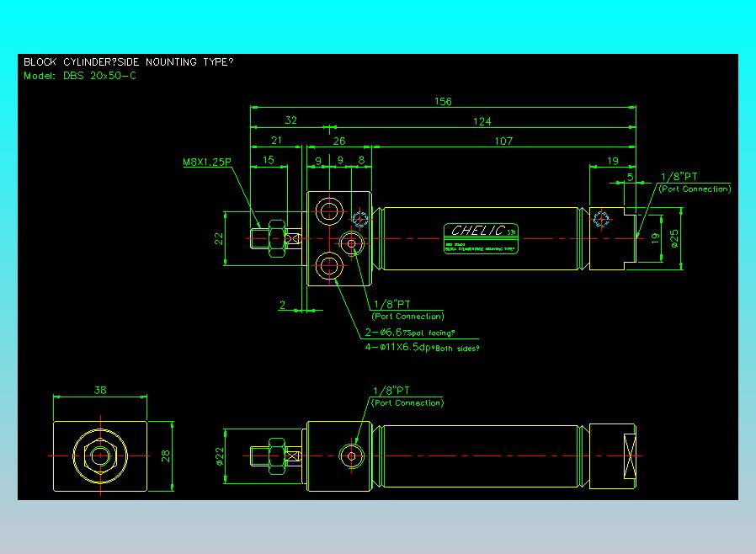
Task: Select the width dimension 38
Action: coord(100,390)
